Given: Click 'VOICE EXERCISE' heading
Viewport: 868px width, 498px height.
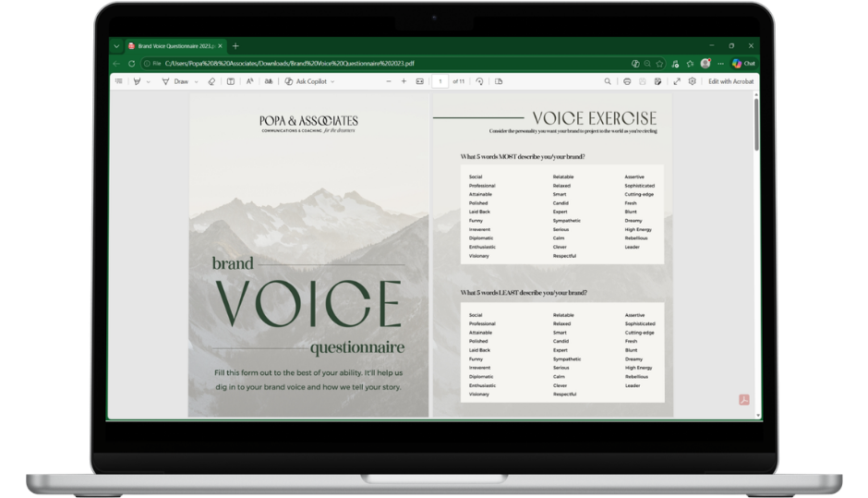Looking at the screenshot, I should [x=595, y=118].
